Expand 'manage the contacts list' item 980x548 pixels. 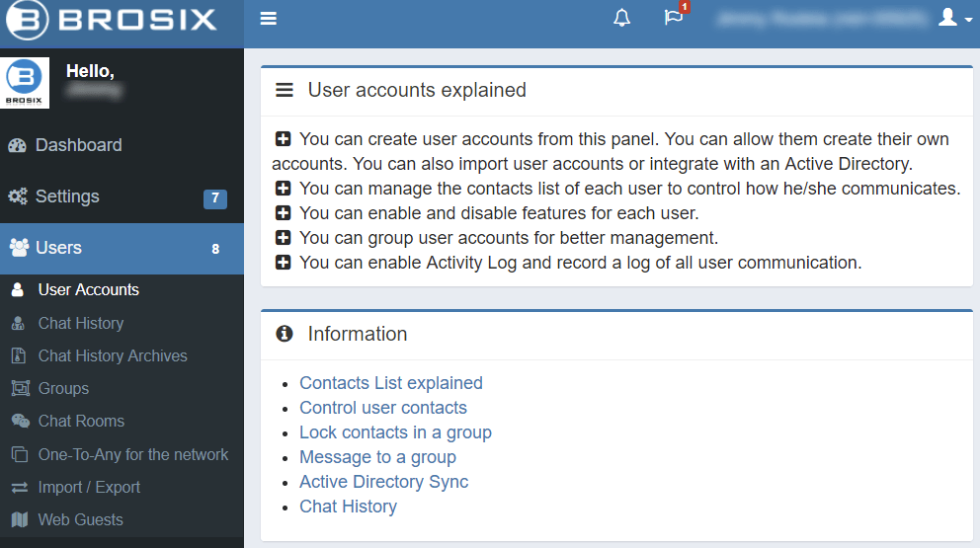(284, 188)
